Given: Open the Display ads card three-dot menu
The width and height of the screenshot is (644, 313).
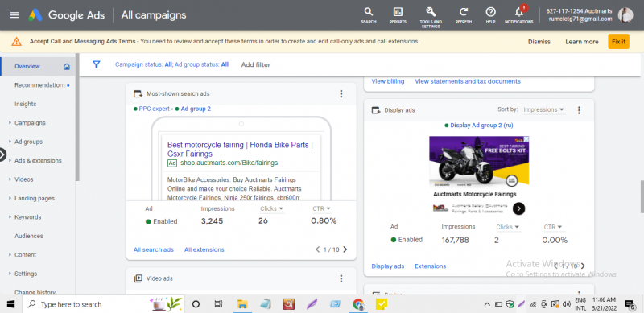Looking at the screenshot, I should [579, 110].
